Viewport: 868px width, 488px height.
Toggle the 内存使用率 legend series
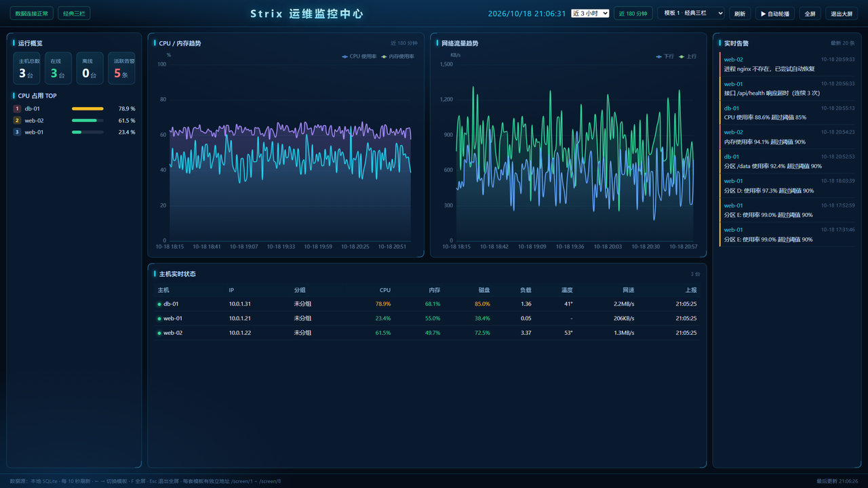pos(398,56)
